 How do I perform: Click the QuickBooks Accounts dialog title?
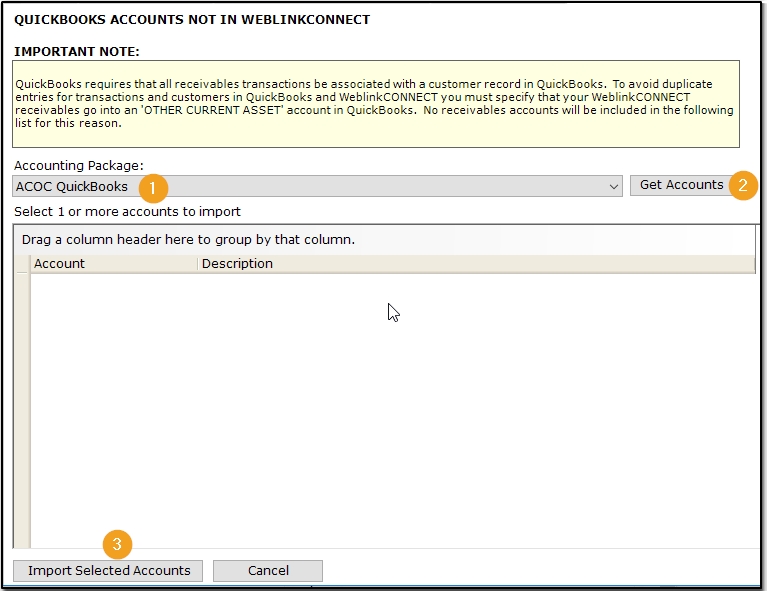(192, 20)
